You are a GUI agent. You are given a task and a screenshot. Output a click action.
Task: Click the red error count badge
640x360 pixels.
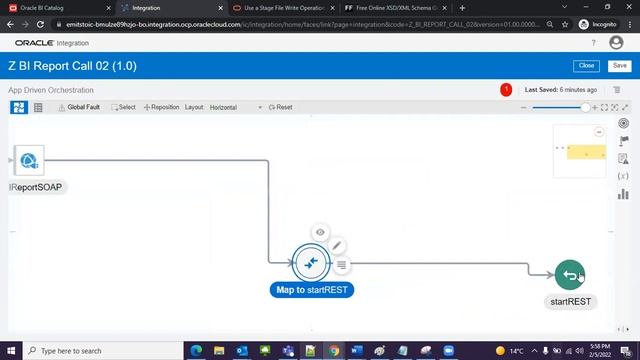point(506,90)
